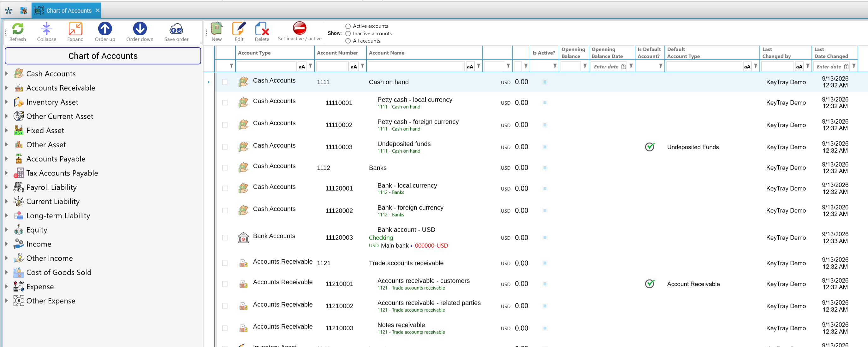Create a New account
Viewport: 868px width, 347px height.
click(x=216, y=29)
